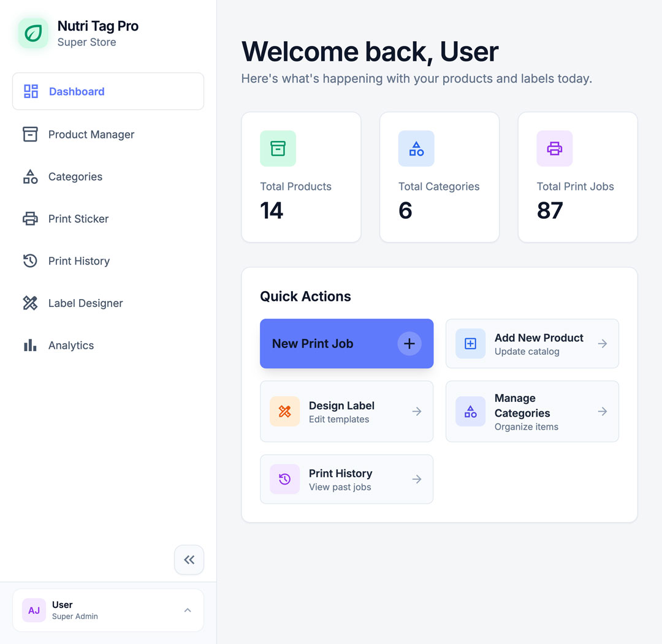Select the Total Products stat card
The width and height of the screenshot is (662, 644).
301,177
